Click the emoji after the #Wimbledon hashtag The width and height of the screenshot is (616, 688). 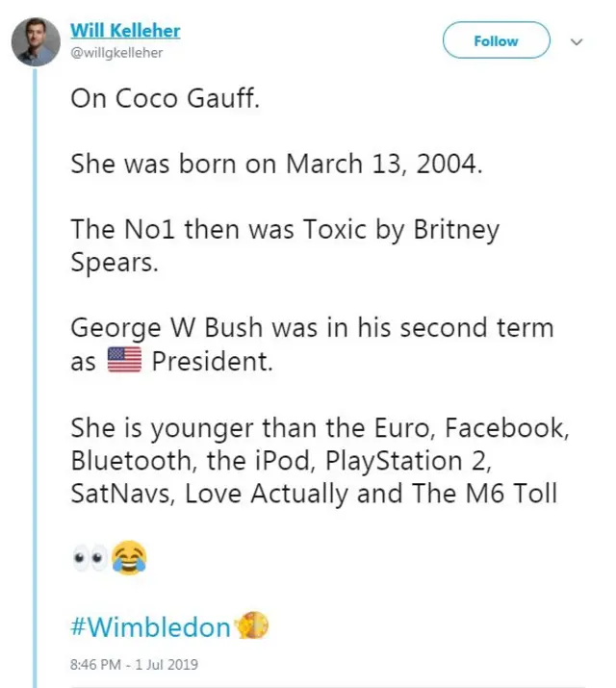[x=252, y=626]
